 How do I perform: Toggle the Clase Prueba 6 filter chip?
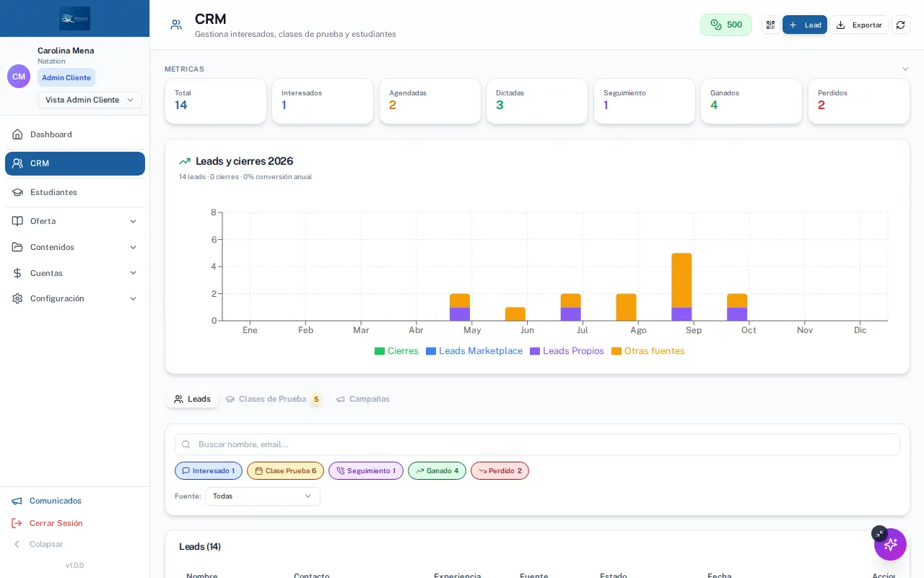[x=286, y=471]
